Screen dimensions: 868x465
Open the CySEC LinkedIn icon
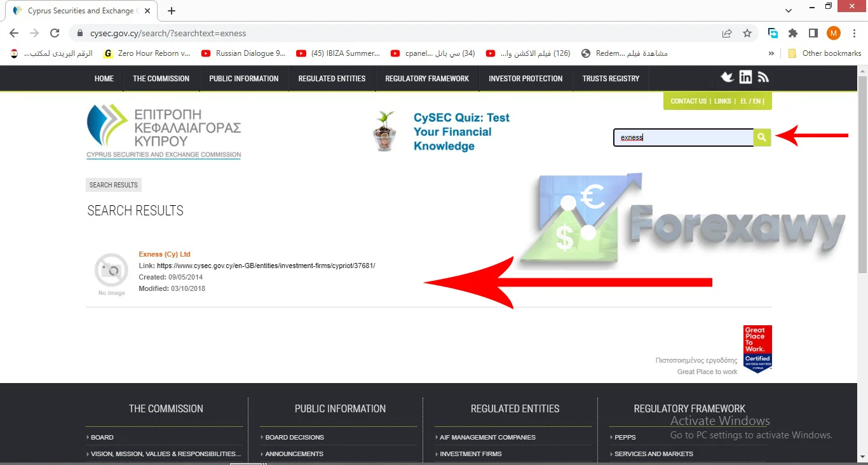pyautogui.click(x=745, y=77)
